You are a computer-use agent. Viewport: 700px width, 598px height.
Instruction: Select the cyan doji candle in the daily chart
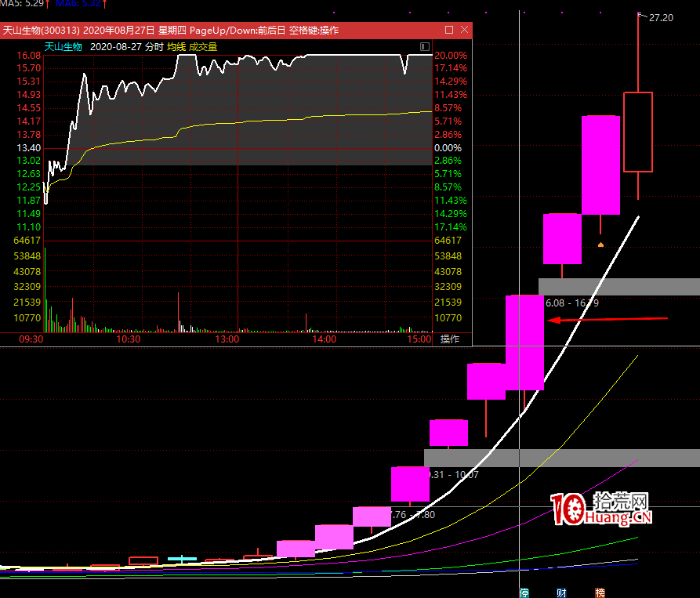click(182, 559)
